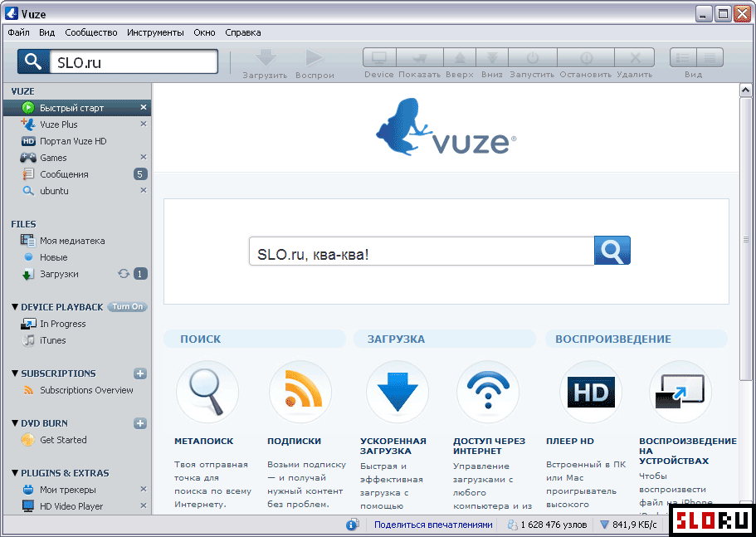Click the Вниз move-down toolbar button
756x537 pixels.
click(492, 58)
